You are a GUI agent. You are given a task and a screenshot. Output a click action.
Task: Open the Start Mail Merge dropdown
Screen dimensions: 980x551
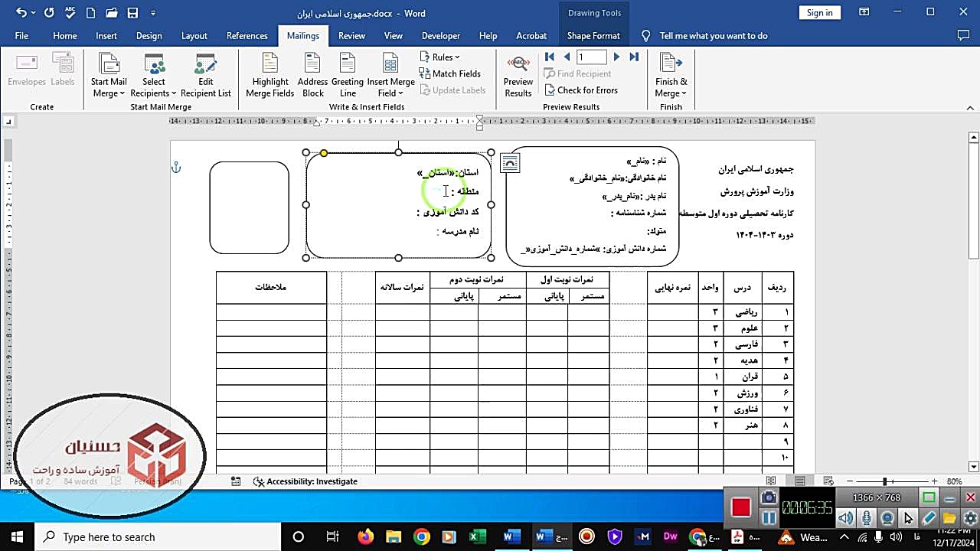[x=109, y=76]
